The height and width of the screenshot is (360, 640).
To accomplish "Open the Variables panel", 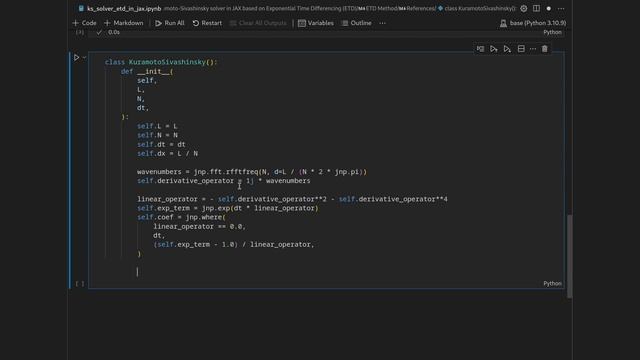I will pyautogui.click(x=316, y=23).
